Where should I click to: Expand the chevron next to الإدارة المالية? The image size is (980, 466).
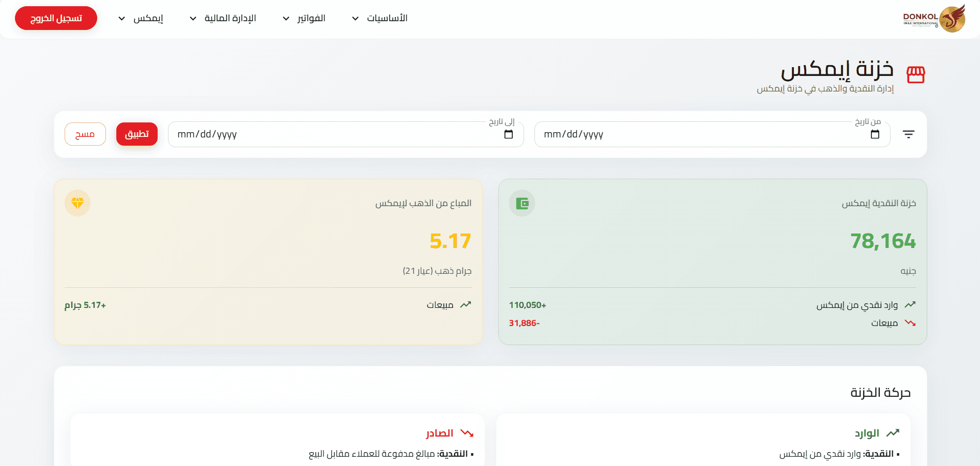click(193, 19)
